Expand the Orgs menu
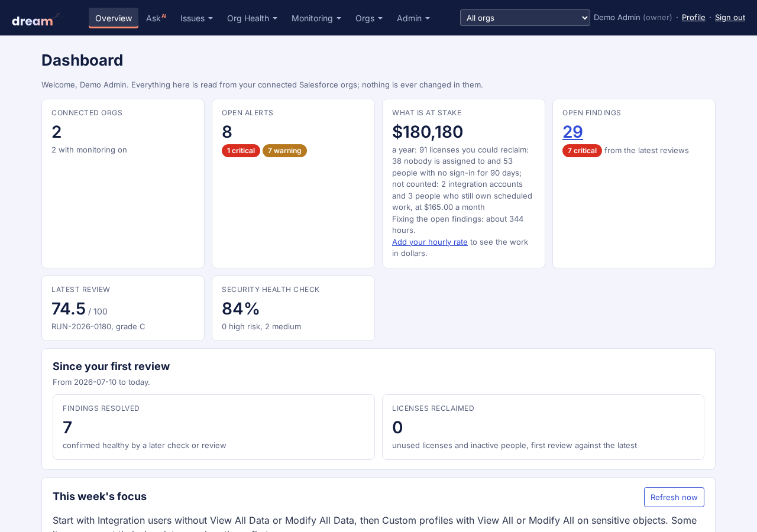Viewport: 757px width, 532px height. 369,18
